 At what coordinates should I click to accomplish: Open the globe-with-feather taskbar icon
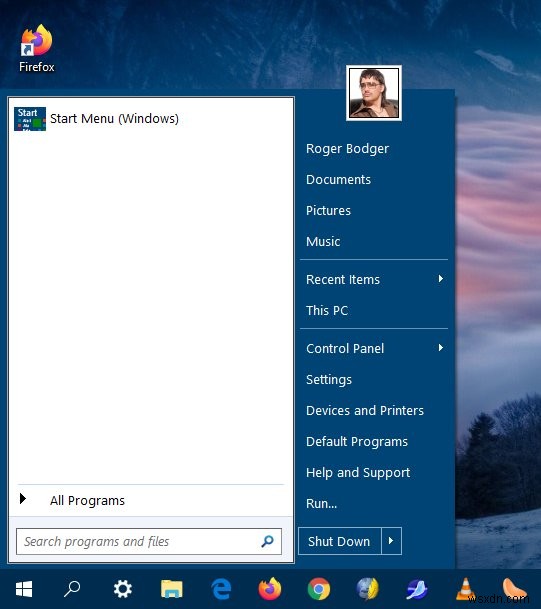(x=368, y=589)
